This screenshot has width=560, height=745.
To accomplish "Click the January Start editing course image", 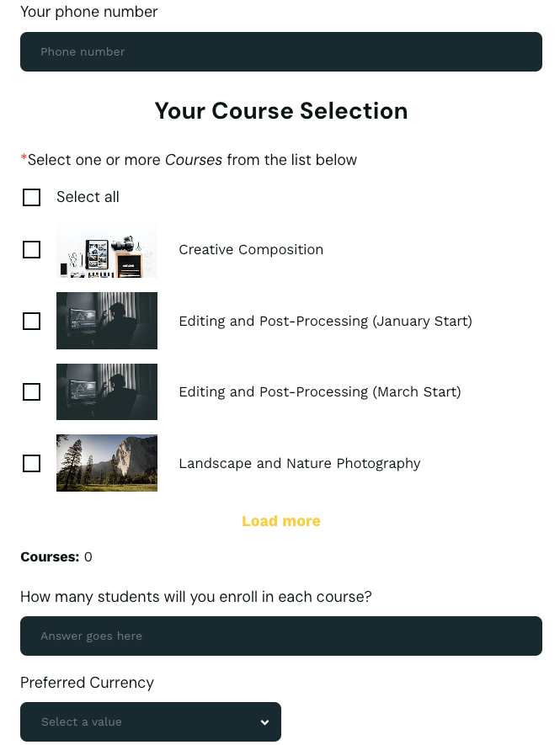I will (106, 321).
